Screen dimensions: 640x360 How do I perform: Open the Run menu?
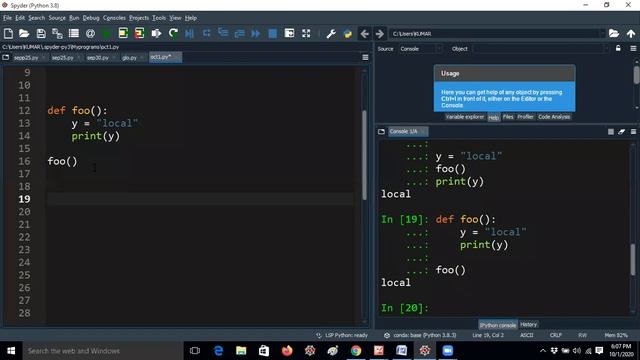[74, 18]
